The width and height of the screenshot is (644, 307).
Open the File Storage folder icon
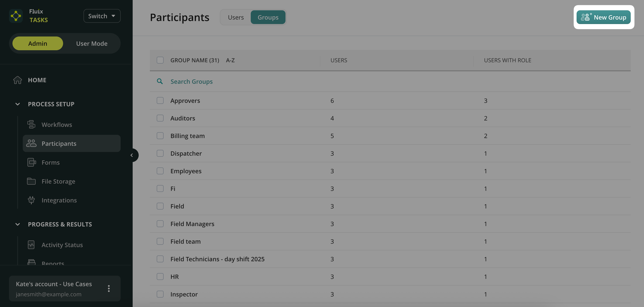[31, 181]
